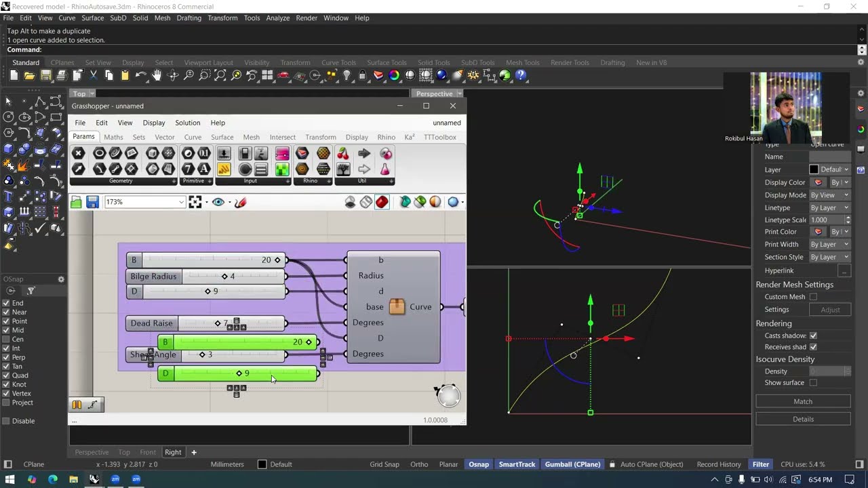This screenshot has height=488, width=868.
Task: Click the Match button in properties panel
Action: tap(803, 401)
